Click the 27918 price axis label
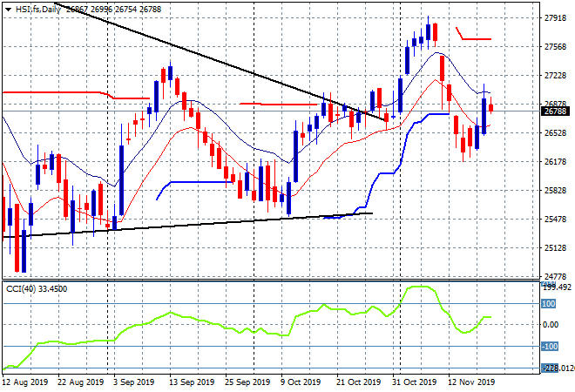575x392 pixels. click(555, 18)
